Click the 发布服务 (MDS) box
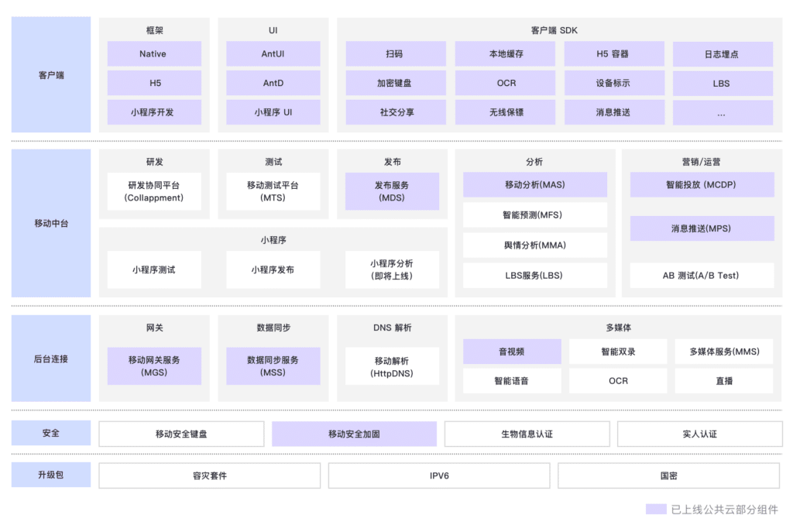This screenshot has width=793, height=532. click(393, 191)
